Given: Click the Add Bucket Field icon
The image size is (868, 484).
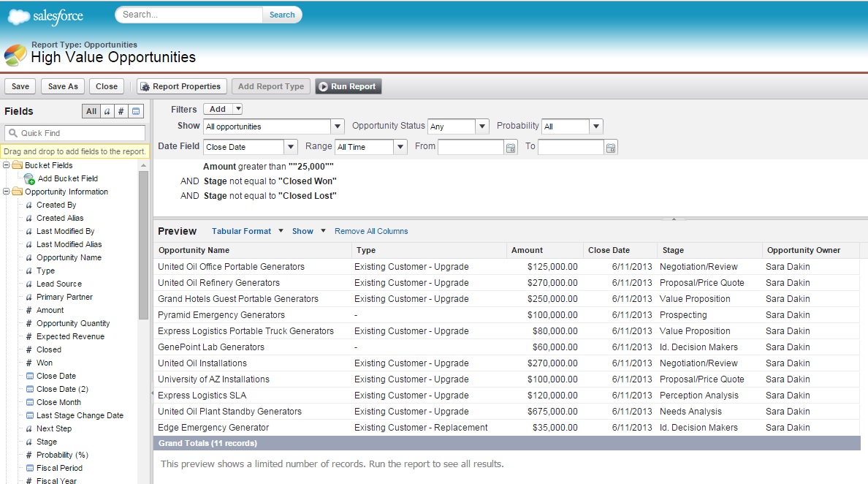Looking at the screenshot, I should (x=29, y=179).
